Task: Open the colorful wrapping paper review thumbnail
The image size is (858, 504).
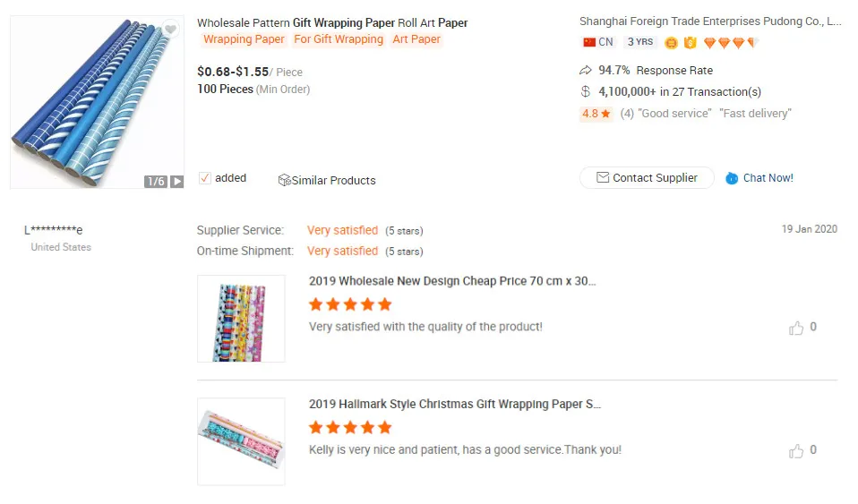Action: pos(241,319)
